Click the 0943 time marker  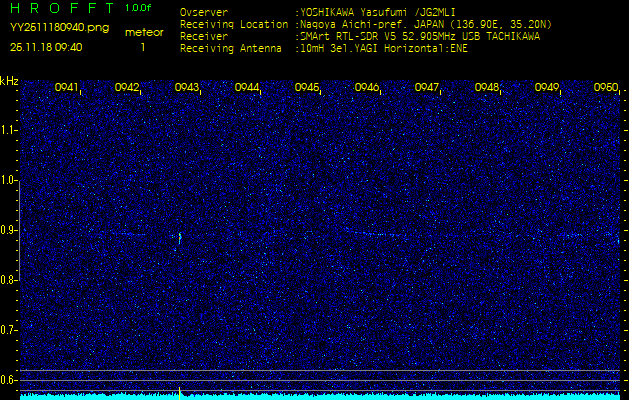187,88
